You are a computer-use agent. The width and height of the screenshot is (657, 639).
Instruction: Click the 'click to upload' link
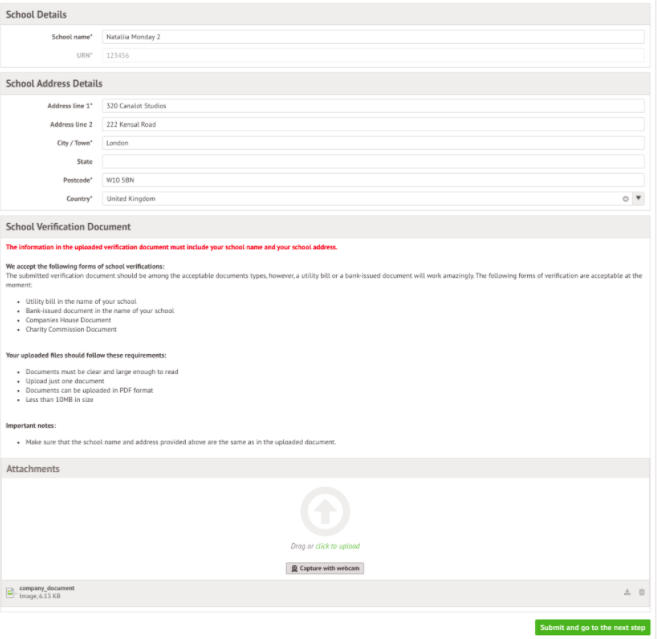click(x=337, y=546)
